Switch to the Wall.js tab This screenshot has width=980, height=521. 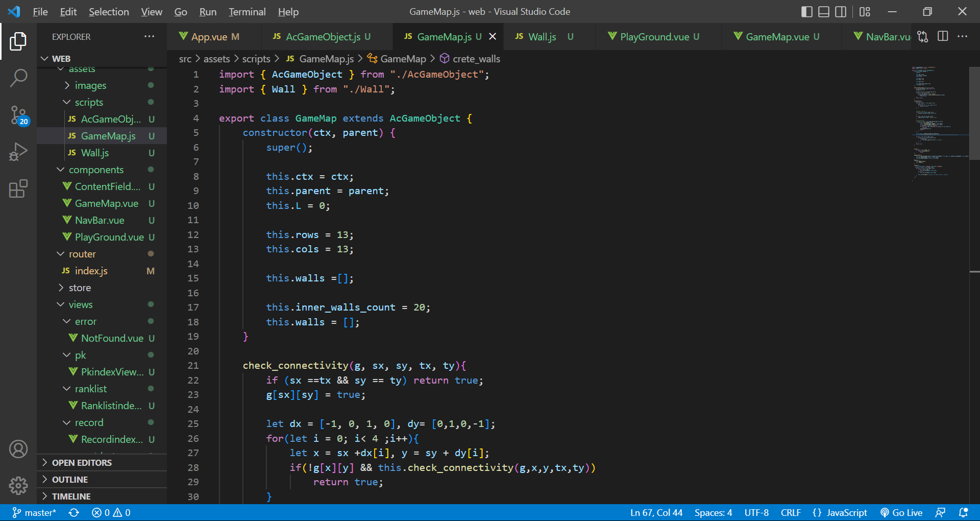(549, 37)
